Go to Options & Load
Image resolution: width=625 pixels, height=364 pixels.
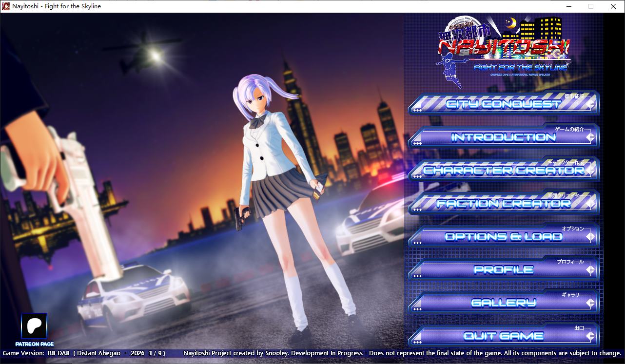503,237
